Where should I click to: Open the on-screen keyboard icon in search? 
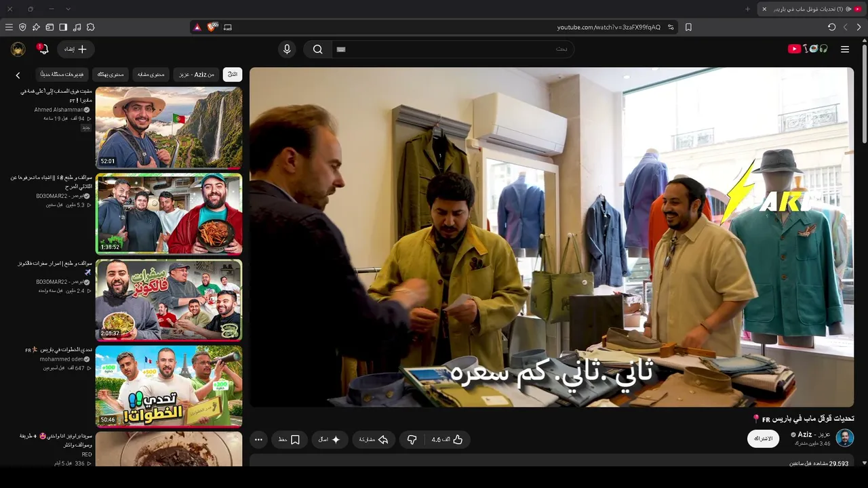click(341, 49)
